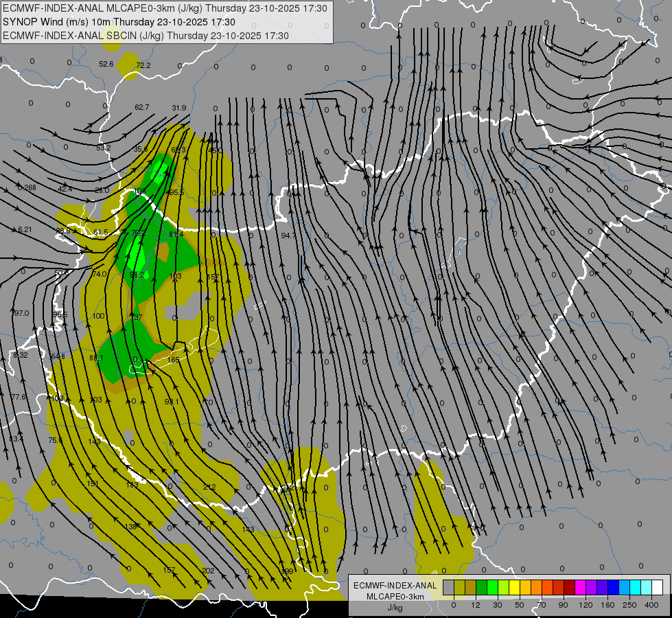The height and width of the screenshot is (618, 672).
Task: Click the legend title ECMWF-INDEX-ANAL
Action: [x=395, y=586]
